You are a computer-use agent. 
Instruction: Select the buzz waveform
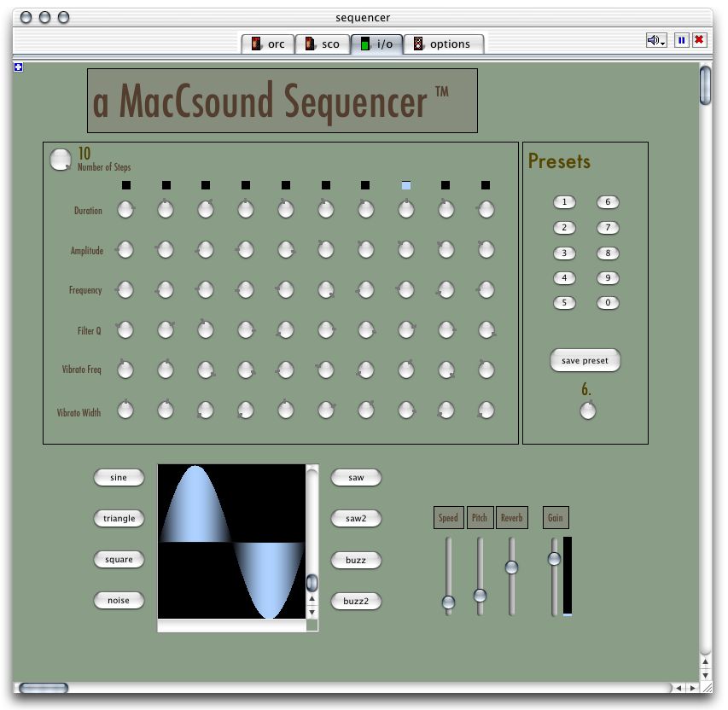[356, 560]
